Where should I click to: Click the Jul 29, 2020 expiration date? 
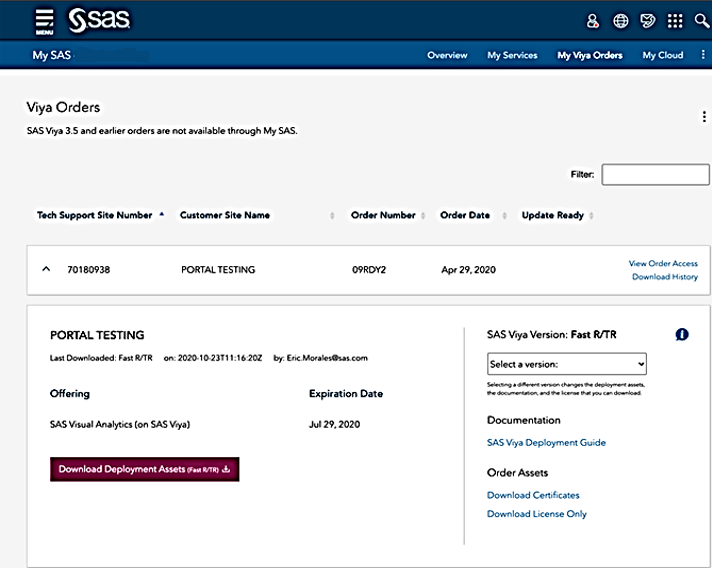[334, 425]
